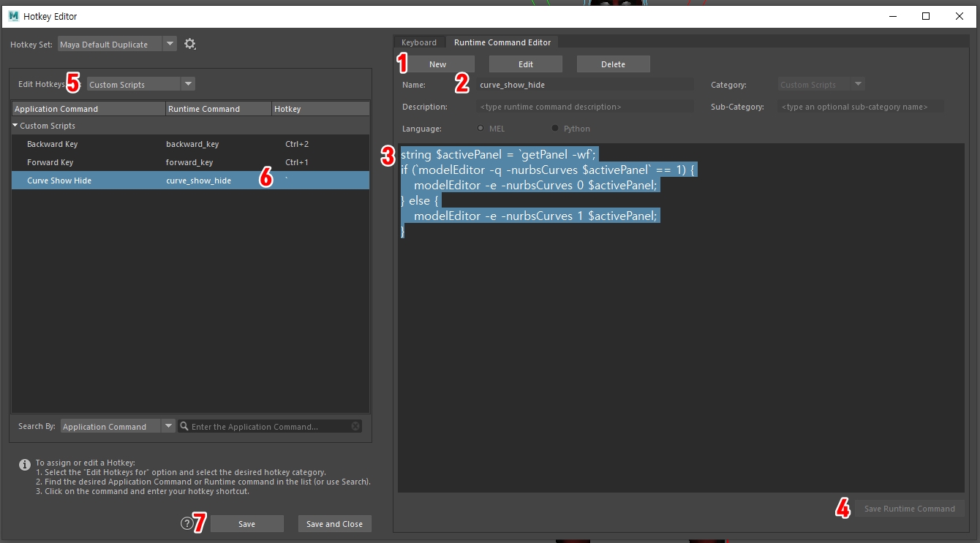Click the Hotkey column header
Viewport: 980px width, 543px height.
pos(320,109)
